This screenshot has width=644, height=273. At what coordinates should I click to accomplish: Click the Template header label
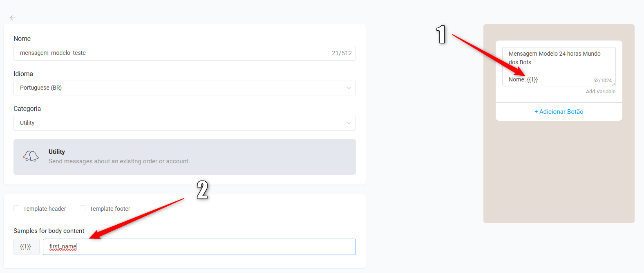click(45, 209)
